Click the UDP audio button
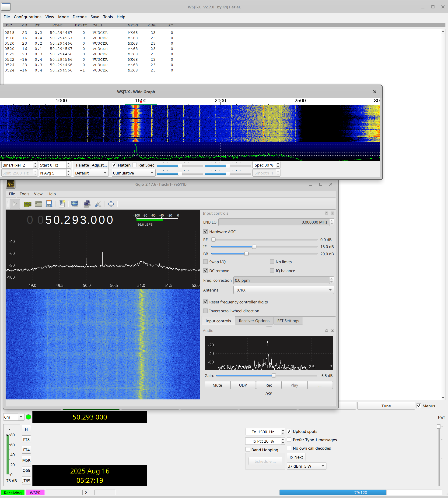This screenshot has width=448, height=498. pyautogui.click(x=243, y=385)
